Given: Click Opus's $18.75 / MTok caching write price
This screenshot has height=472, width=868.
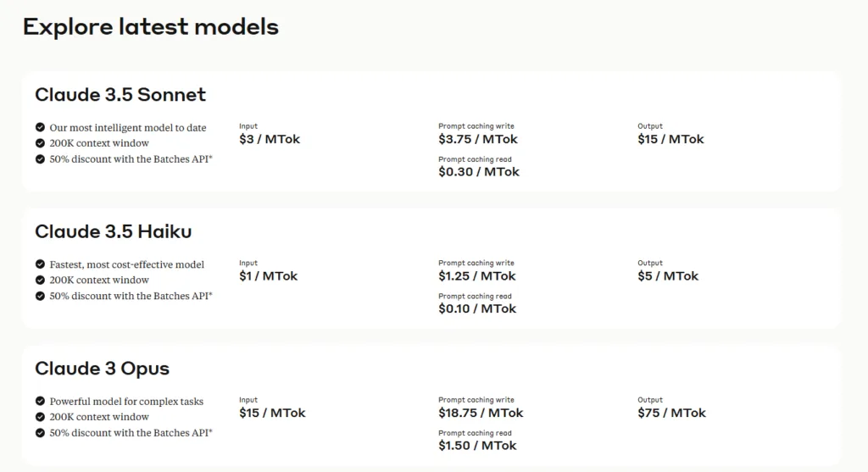Looking at the screenshot, I should coord(481,412).
